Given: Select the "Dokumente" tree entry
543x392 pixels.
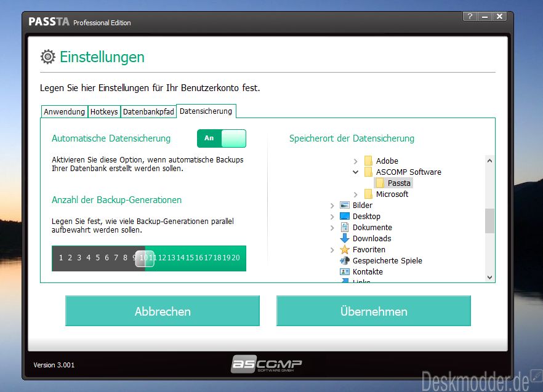Looking at the screenshot, I should click(x=372, y=227).
